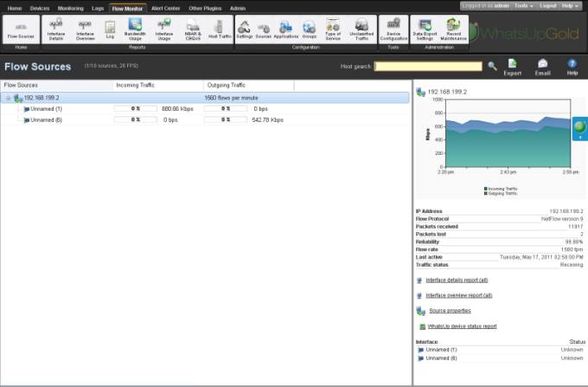
Task: Click in the Host search field
Action: coord(428,66)
